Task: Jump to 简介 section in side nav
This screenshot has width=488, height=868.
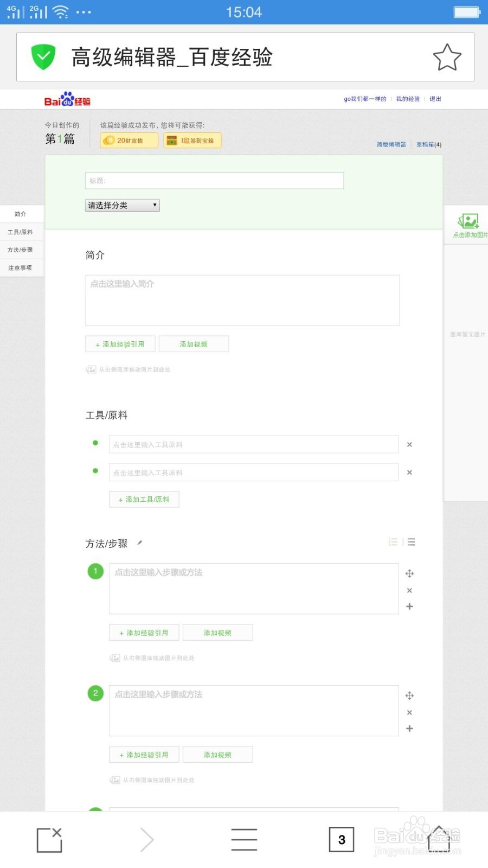Action: pos(21,214)
